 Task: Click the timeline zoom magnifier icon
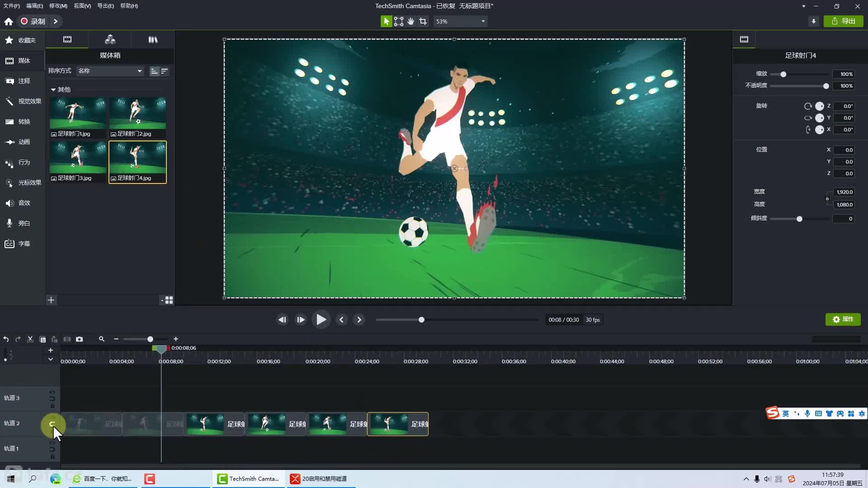coord(102,339)
